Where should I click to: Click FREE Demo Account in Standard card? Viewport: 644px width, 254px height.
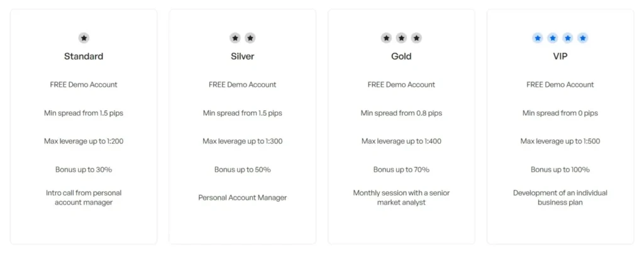pyautogui.click(x=84, y=85)
